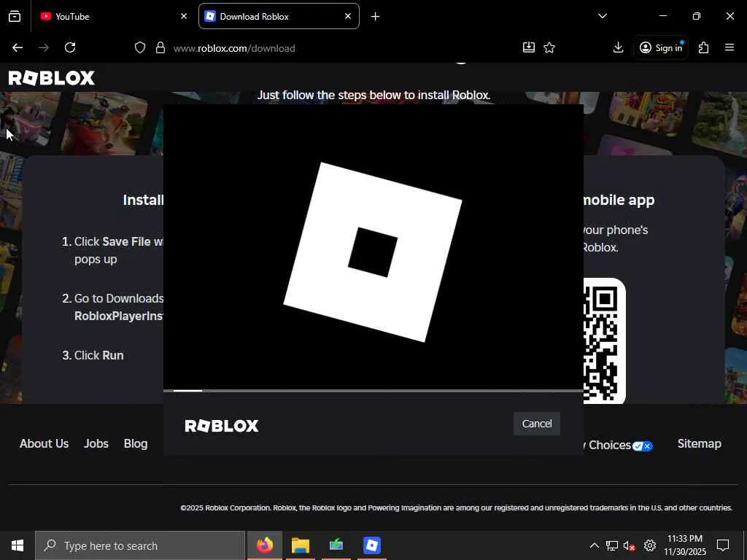Click the mobile app QR code

coord(603,341)
